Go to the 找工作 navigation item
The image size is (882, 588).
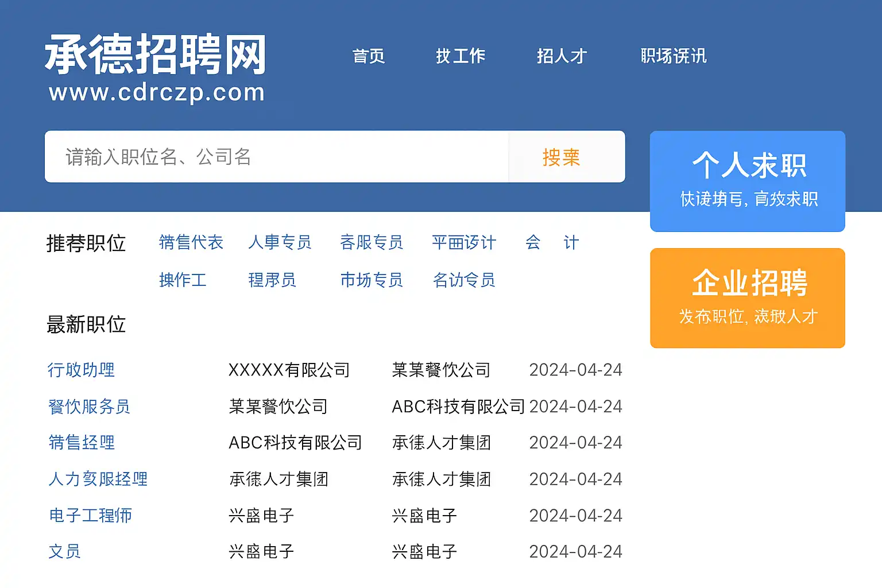[x=461, y=56]
